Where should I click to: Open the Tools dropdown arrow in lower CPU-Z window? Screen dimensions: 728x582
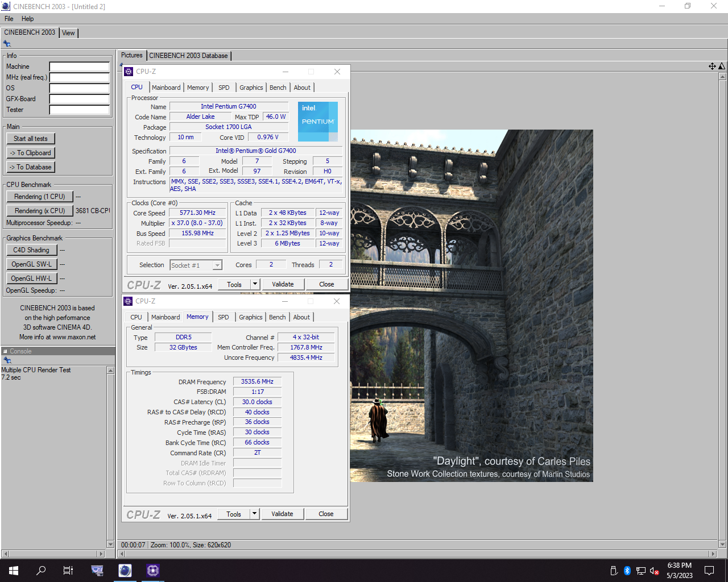[254, 514]
